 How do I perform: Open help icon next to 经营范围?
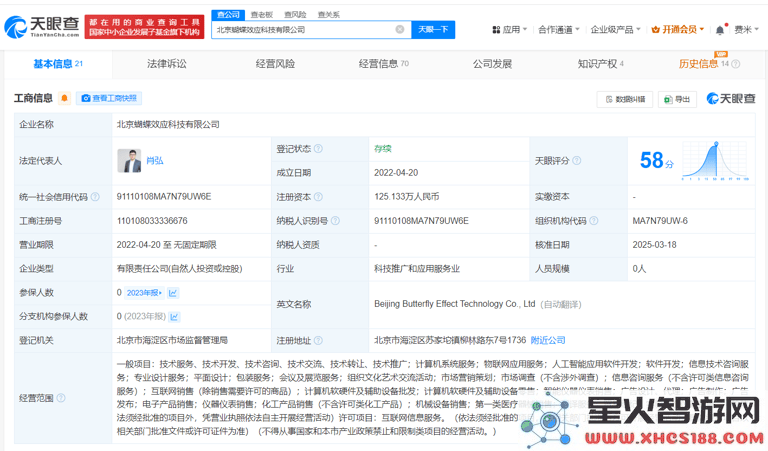(61, 398)
